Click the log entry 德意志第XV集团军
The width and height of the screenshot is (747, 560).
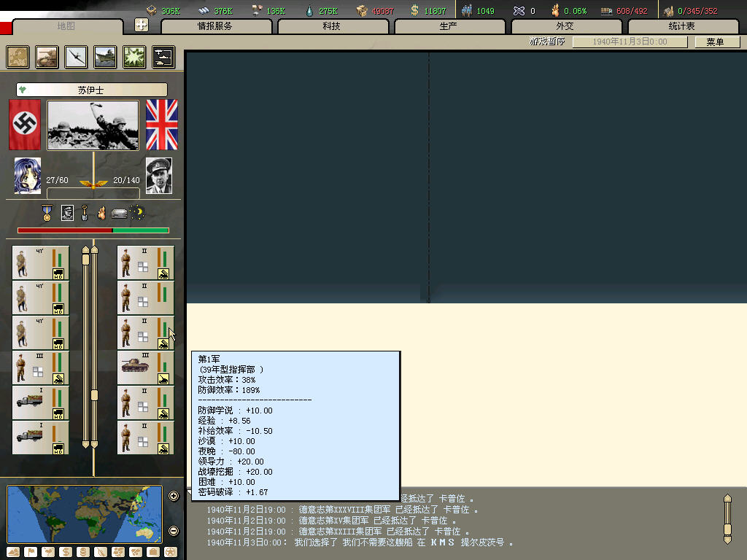click(x=332, y=521)
